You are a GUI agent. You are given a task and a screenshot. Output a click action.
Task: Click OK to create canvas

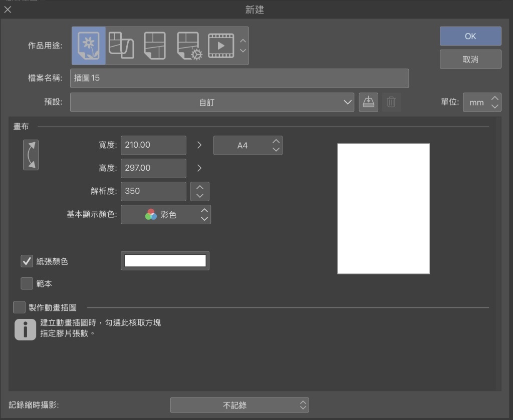(x=470, y=36)
